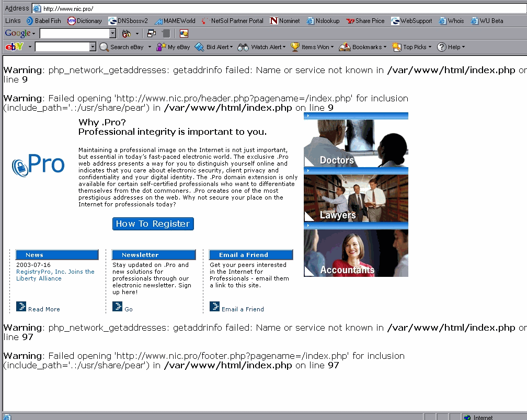Open the Accountants image panel

coord(356,253)
